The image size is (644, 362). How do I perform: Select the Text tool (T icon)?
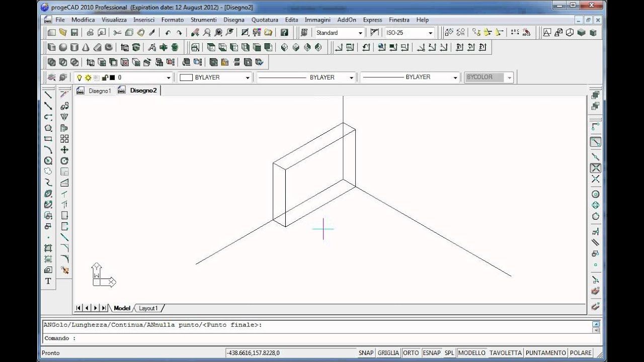(x=48, y=281)
